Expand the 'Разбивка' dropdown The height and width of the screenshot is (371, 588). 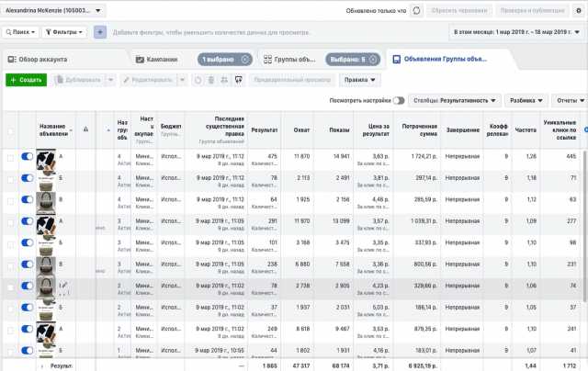(x=526, y=99)
